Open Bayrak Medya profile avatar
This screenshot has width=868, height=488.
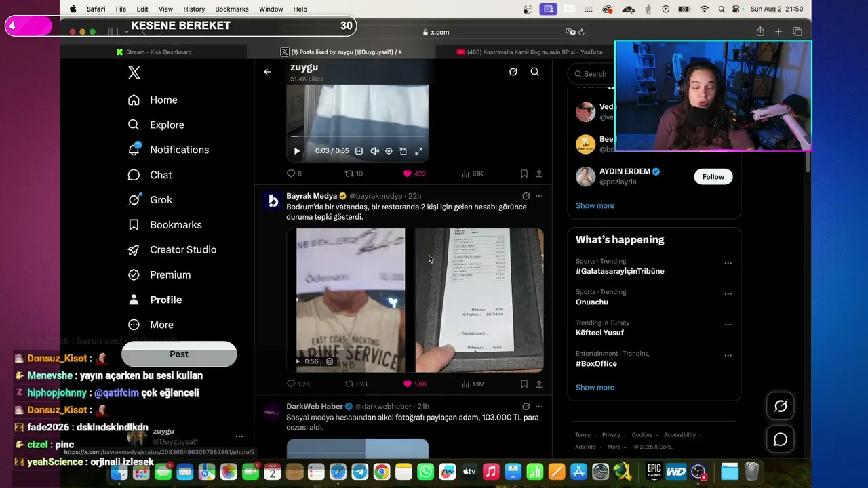[x=273, y=201]
